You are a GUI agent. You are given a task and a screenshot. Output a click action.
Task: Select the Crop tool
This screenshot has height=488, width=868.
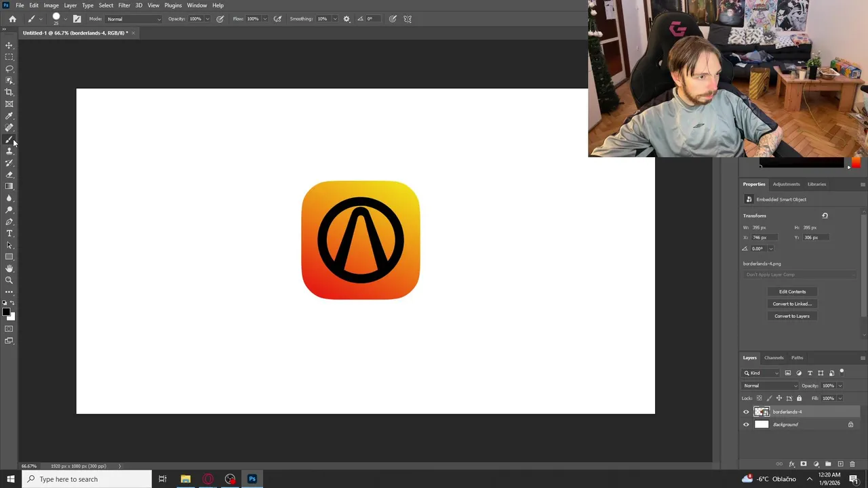9,92
